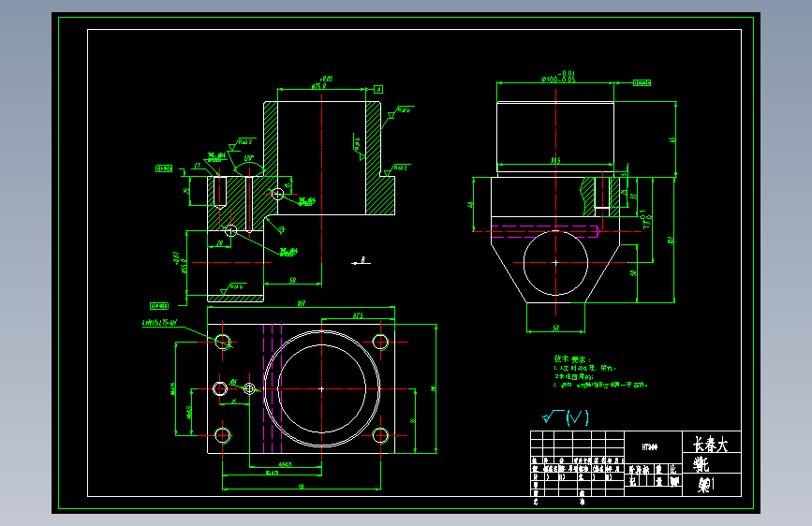Click the section arrow labeled B

pos(361,261)
